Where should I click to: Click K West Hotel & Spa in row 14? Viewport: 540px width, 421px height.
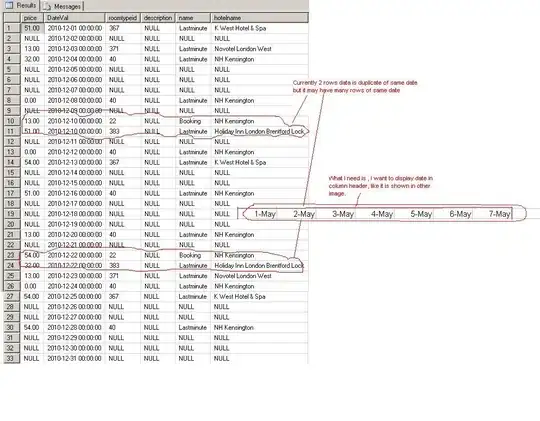[240, 162]
